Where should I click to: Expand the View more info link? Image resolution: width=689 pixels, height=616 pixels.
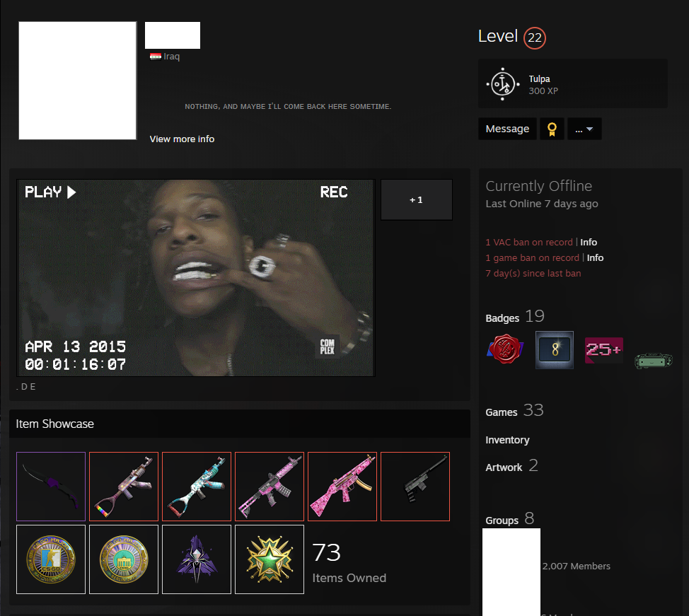[182, 139]
